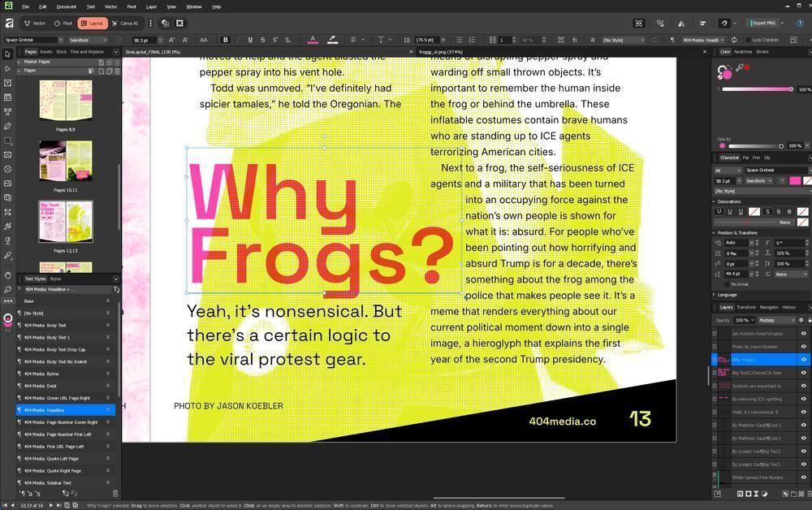Image resolution: width=812 pixels, height=510 pixels.
Task: Open the Canva AI studio
Action: click(x=125, y=24)
